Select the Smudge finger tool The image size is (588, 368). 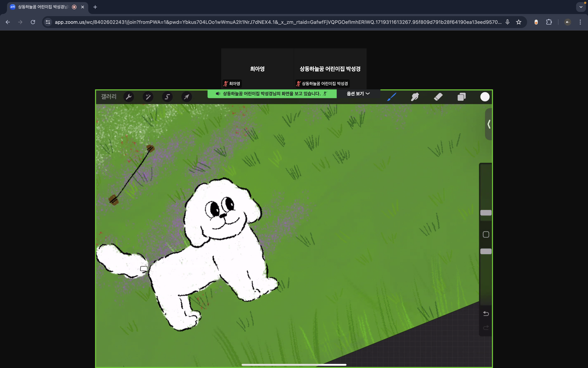pos(415,97)
